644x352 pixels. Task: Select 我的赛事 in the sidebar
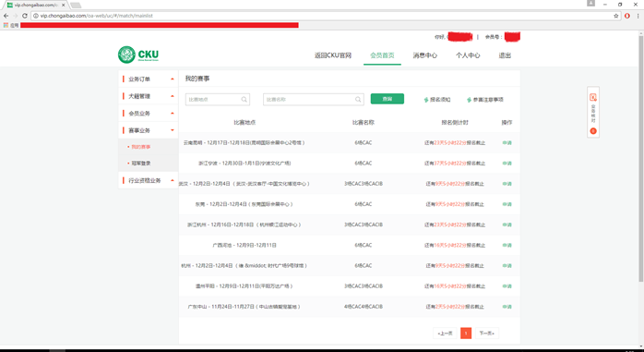(x=141, y=147)
